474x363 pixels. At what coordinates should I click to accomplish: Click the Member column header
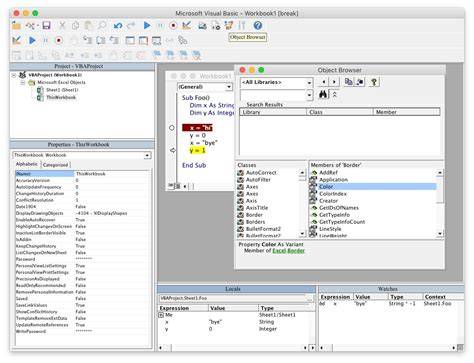click(406, 112)
